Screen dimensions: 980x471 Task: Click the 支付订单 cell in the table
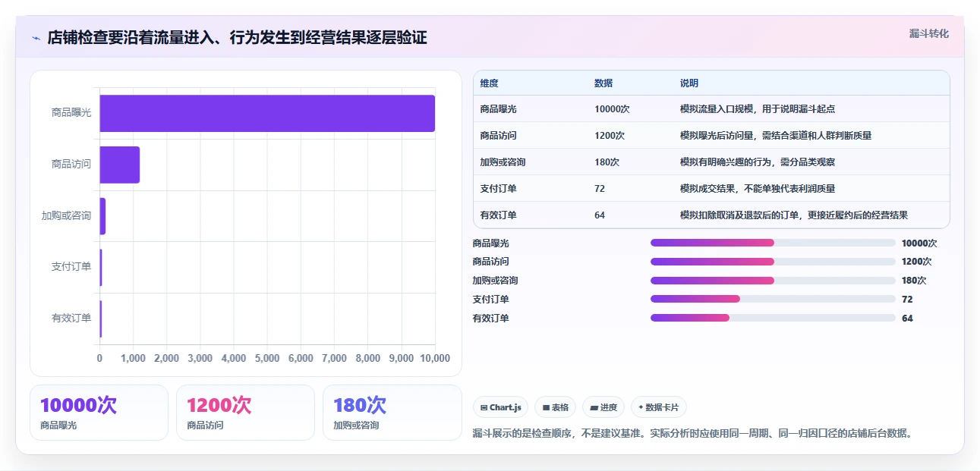click(499, 189)
